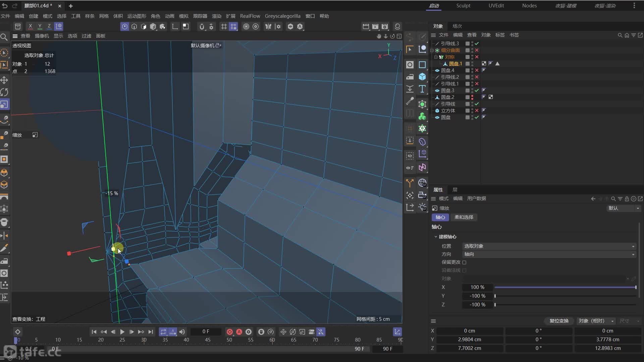The image size is (644, 362).
Task: Select the Rotate tool in left toolbar
Action: (x=4, y=92)
